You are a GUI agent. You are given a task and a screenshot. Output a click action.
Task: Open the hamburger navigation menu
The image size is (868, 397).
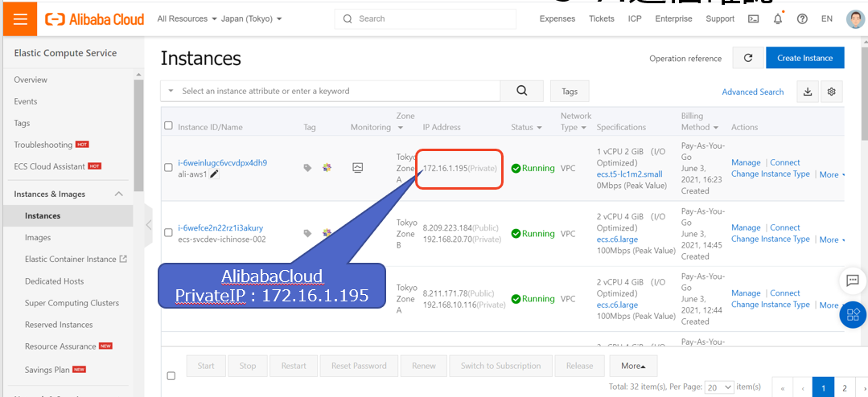[20, 18]
